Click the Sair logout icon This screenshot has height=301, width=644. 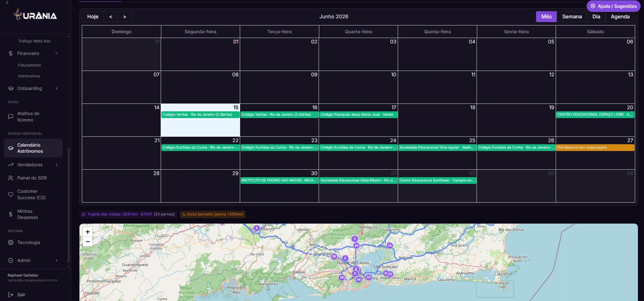click(11, 295)
